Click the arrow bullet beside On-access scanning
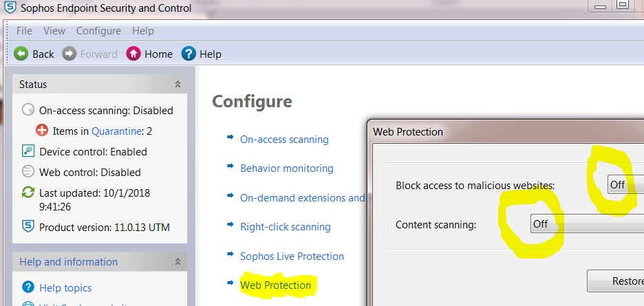This screenshot has height=306, width=644. pos(230,137)
